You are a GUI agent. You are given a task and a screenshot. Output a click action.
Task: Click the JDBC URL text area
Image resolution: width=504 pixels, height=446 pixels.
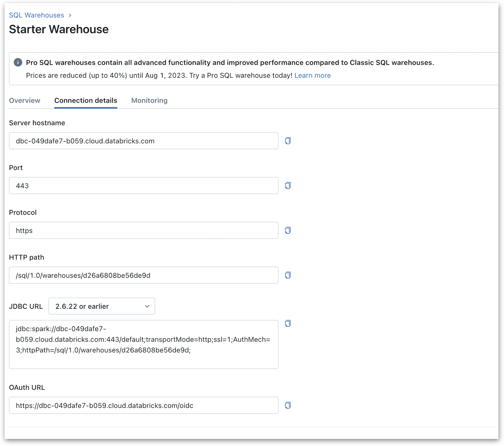(x=144, y=344)
